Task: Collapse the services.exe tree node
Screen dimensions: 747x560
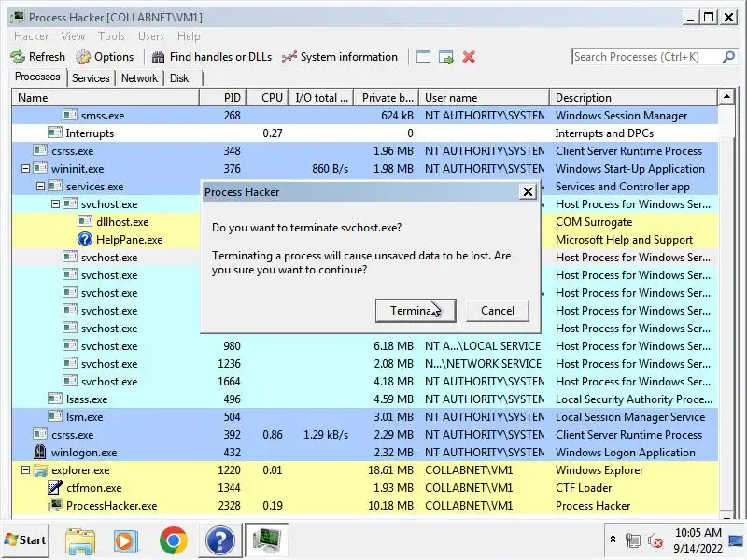Action: pos(40,186)
